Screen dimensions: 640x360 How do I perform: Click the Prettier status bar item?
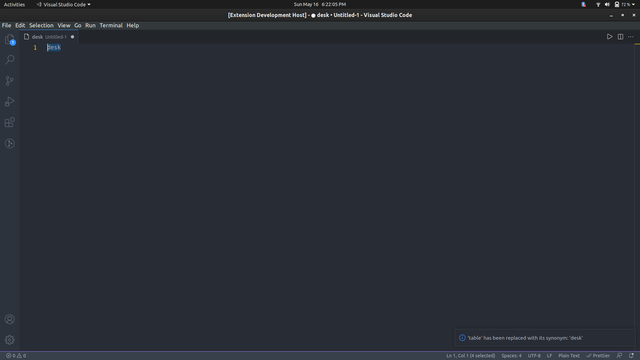coord(598,356)
